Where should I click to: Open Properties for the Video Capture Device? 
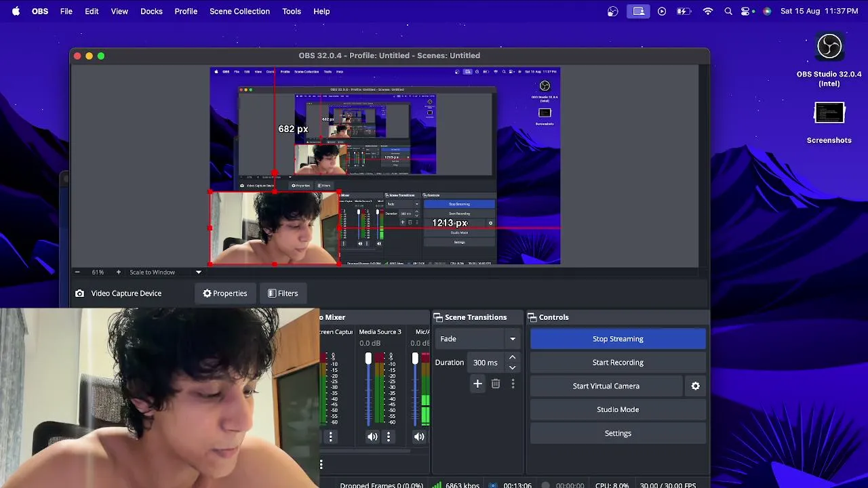tap(225, 293)
